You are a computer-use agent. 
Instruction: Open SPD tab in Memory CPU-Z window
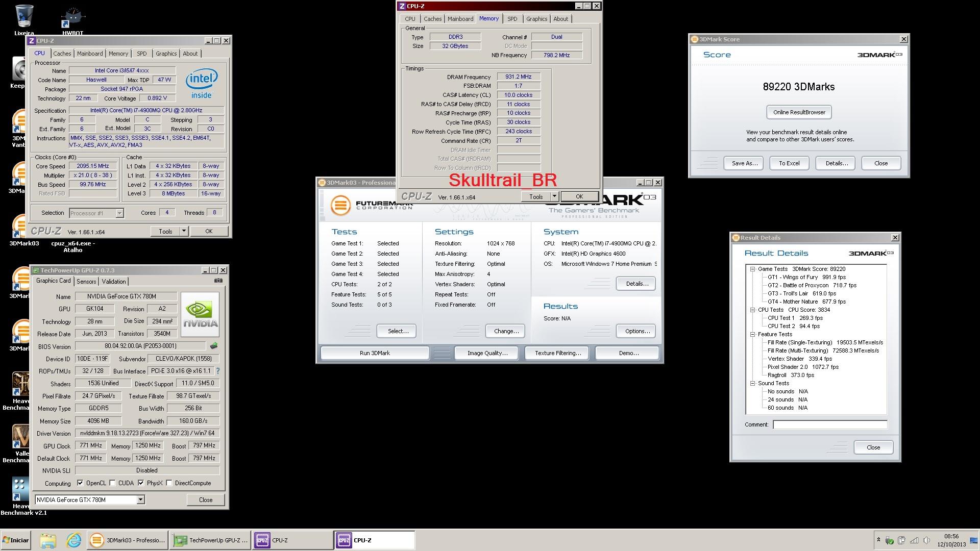tap(512, 19)
